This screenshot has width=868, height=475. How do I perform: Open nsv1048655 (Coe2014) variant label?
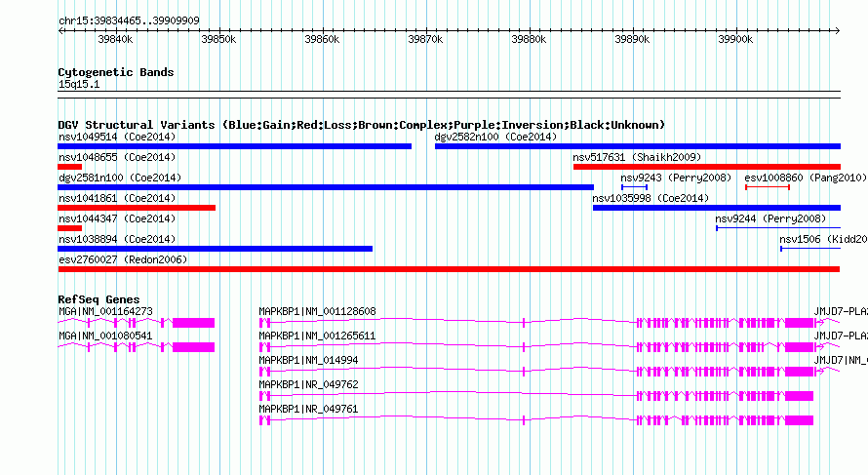click(117, 157)
